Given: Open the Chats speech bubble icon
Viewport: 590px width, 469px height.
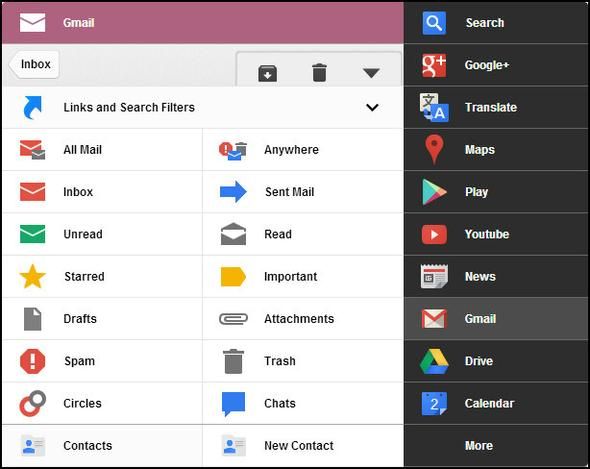Looking at the screenshot, I should pos(233,404).
